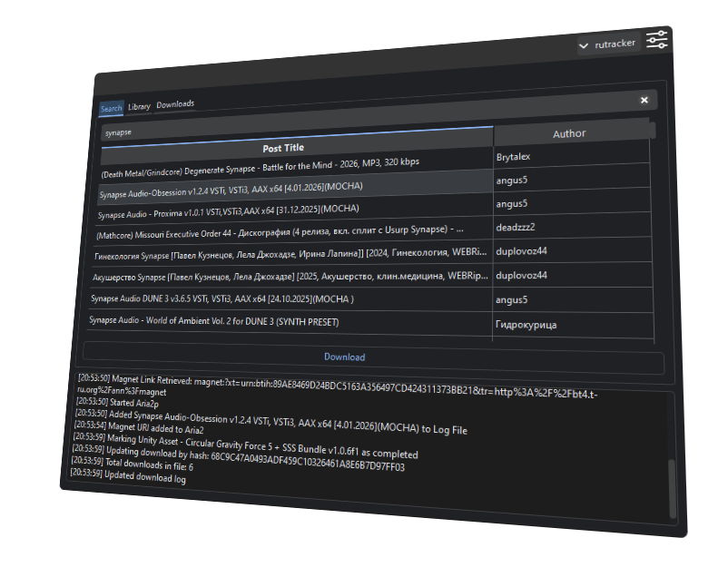The width and height of the screenshot is (728, 567).
Task: Select the Degenerate Synapse Battle for the Mind title
Action: tap(260, 167)
